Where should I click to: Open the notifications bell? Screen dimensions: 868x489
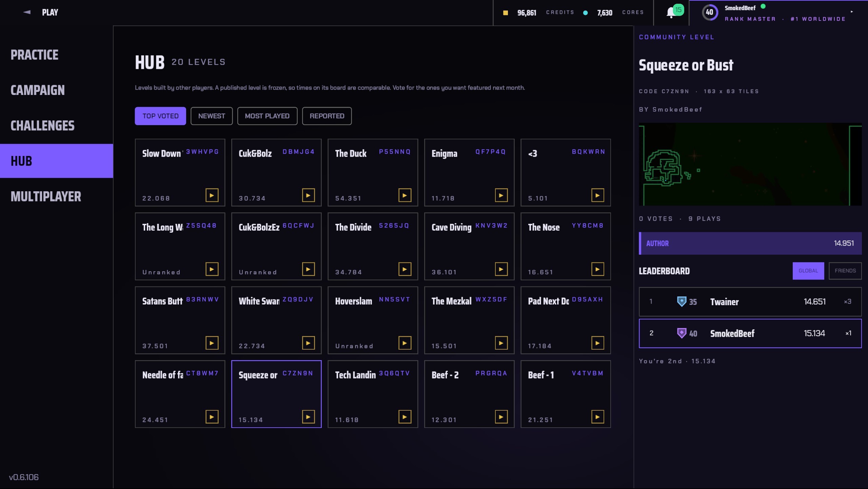[x=671, y=13]
